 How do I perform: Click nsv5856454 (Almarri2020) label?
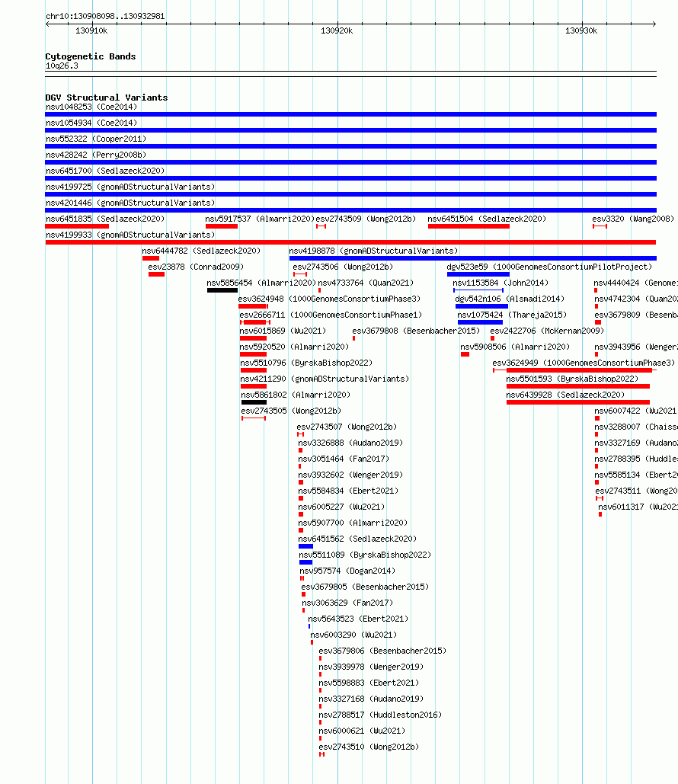point(261,283)
